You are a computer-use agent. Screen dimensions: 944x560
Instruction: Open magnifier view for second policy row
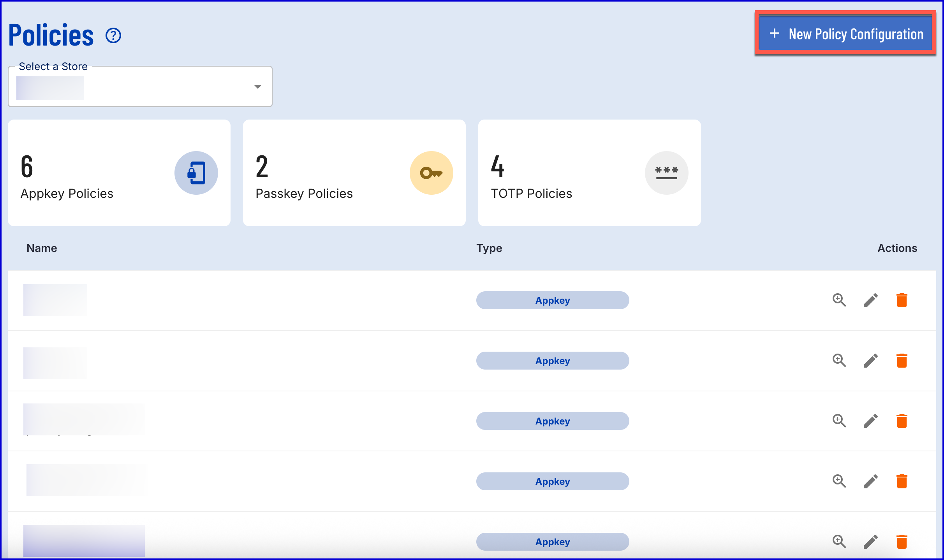[839, 361]
